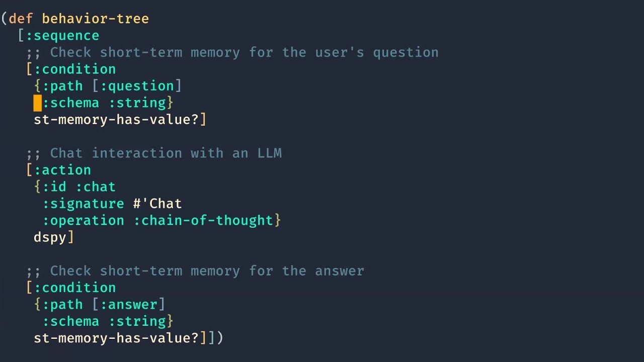Click the ":operation" key
The width and height of the screenshot is (644, 362).
click(x=83, y=221)
